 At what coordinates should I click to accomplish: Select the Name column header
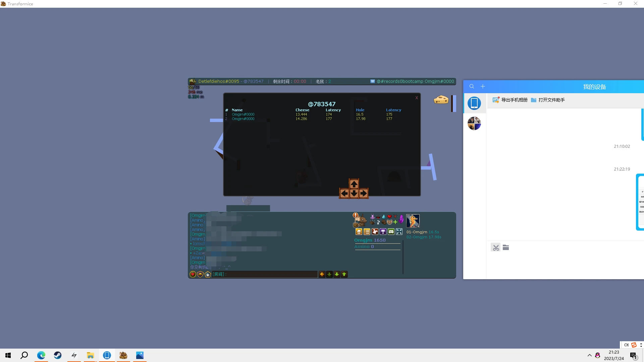pyautogui.click(x=237, y=110)
